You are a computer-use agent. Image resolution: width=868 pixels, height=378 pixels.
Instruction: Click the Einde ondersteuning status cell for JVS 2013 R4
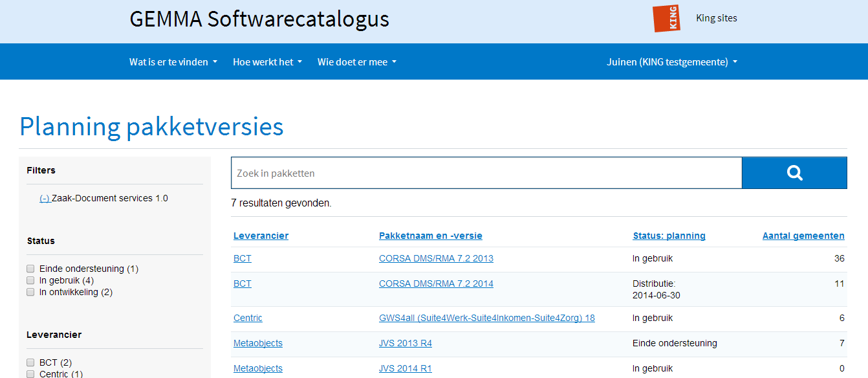tap(675, 343)
